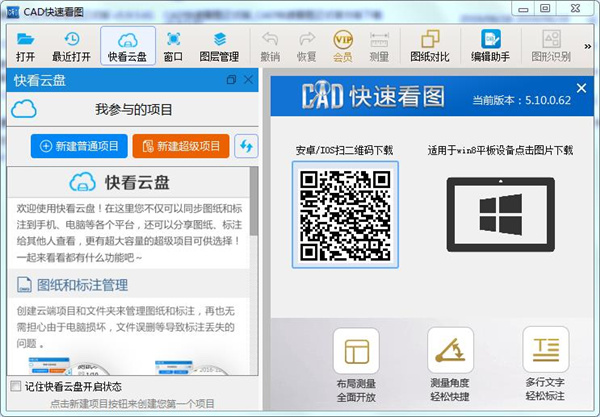Create project with 新建超级项目 button
The height and width of the screenshot is (417, 600).
click(x=181, y=146)
